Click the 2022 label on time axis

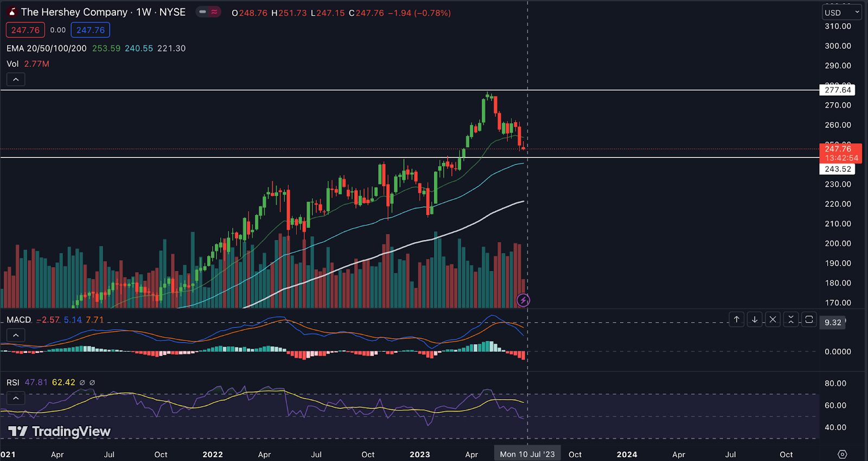pyautogui.click(x=213, y=454)
